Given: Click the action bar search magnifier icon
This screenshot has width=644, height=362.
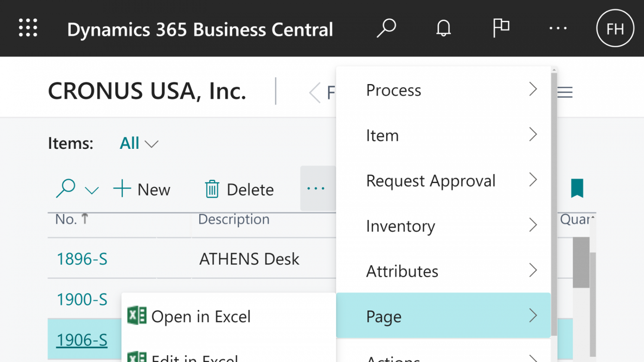Looking at the screenshot, I should pyautogui.click(x=65, y=188).
